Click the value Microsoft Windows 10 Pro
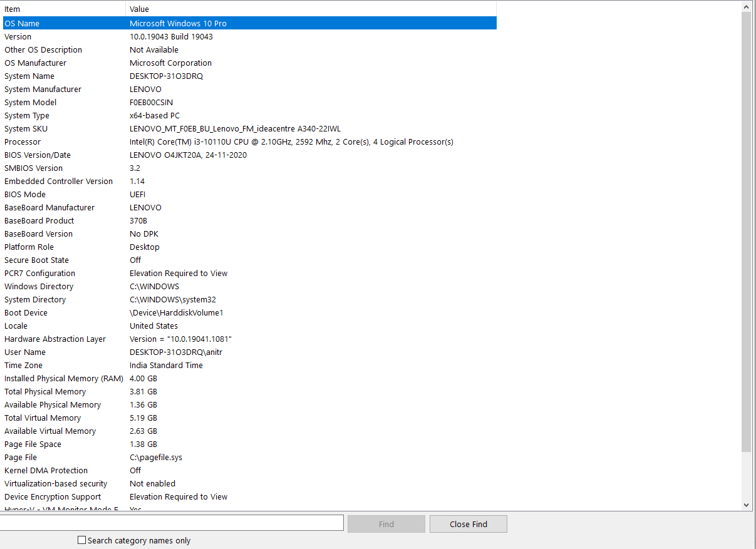Screen dimensions: 756x549 pyautogui.click(x=178, y=23)
